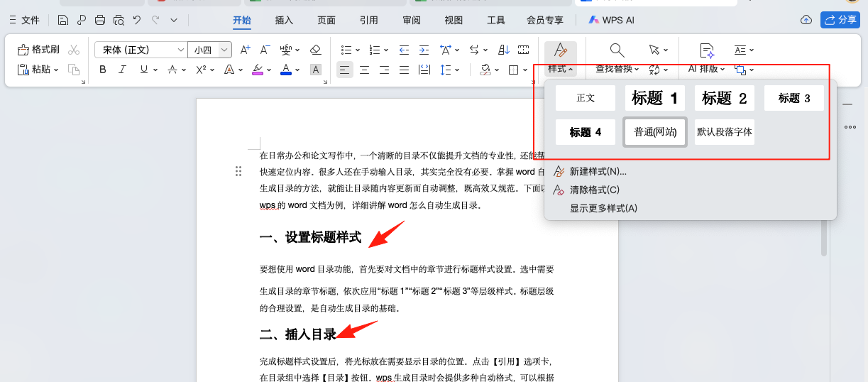Increase paragraph indent icon
The width and height of the screenshot is (868, 382).
point(424,50)
